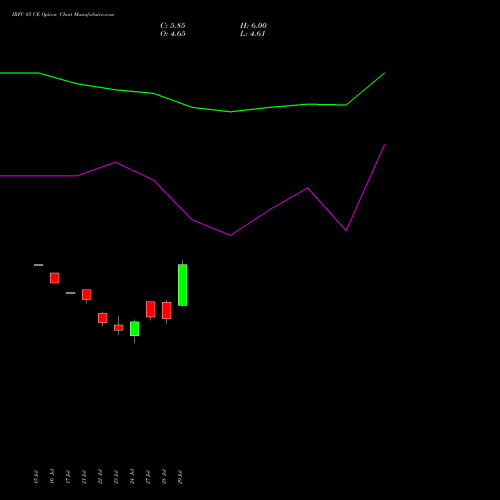This screenshot has width=500, height=500.
Task: Click the flat dash candle for 15 Jul
Action: point(39,265)
